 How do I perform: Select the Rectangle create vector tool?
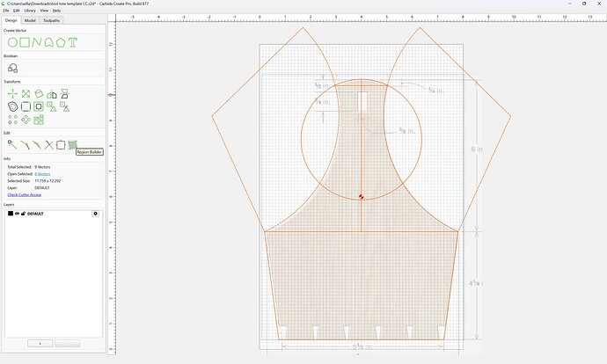25,42
